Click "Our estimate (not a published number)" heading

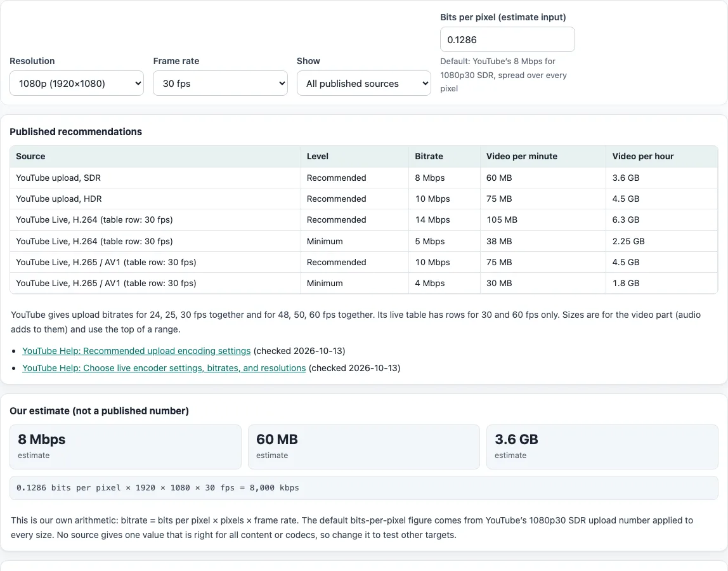[x=100, y=410]
